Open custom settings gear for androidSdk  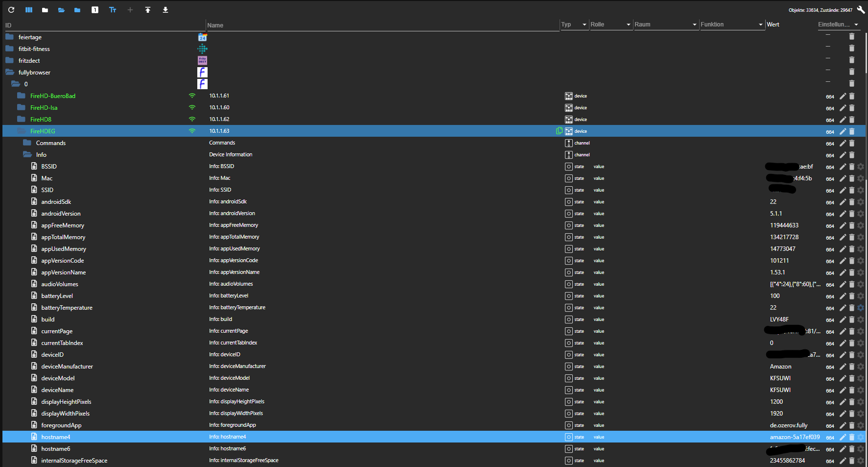861,202
